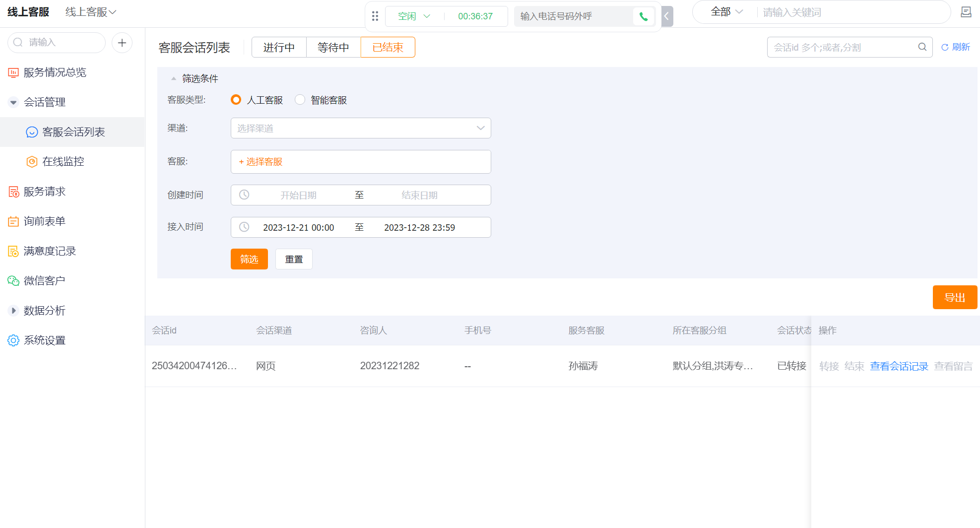Click the 00:36:37 timer

click(475, 16)
